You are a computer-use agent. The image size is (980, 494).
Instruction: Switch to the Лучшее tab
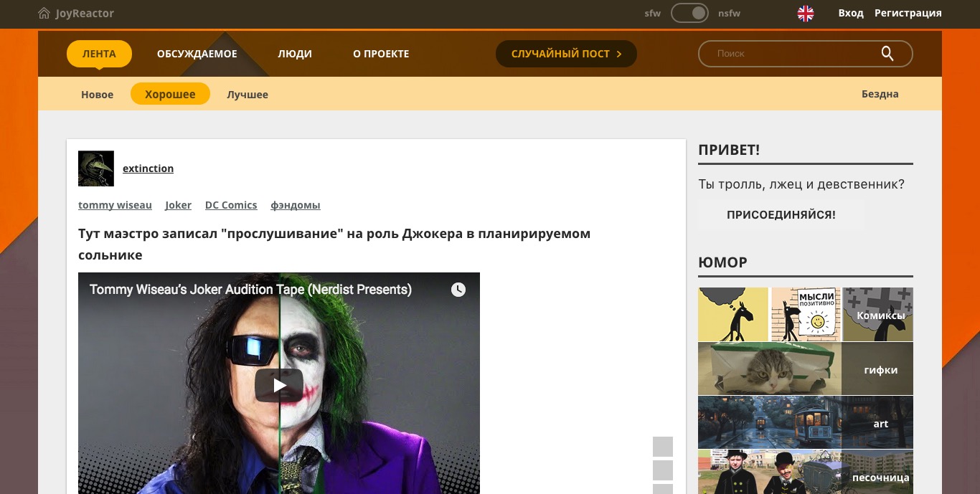[247, 94]
